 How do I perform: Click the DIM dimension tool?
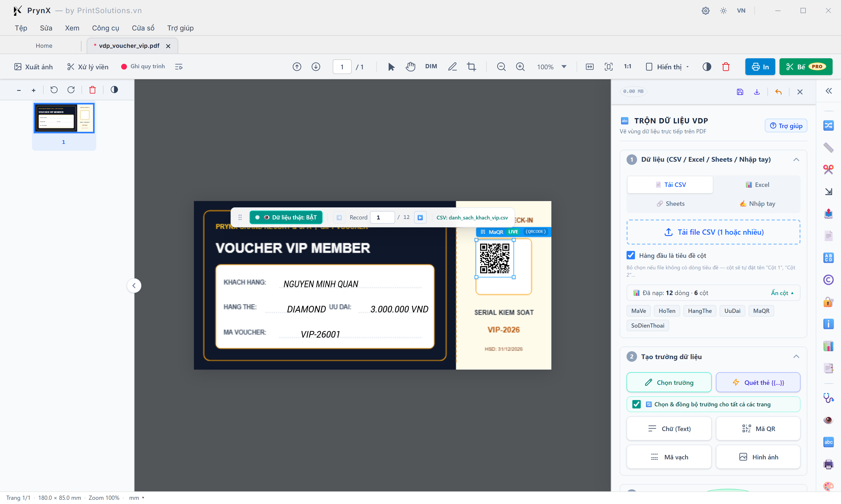[x=431, y=66]
